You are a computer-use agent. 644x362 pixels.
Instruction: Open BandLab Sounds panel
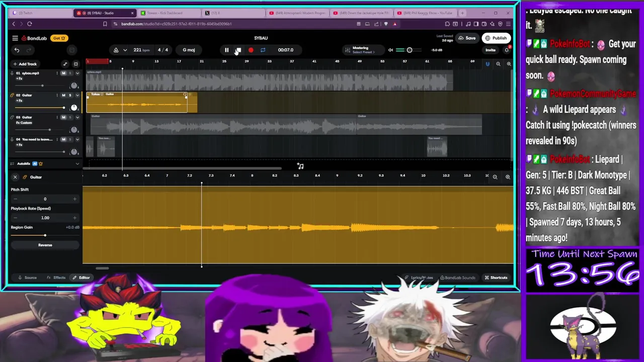[x=457, y=278]
